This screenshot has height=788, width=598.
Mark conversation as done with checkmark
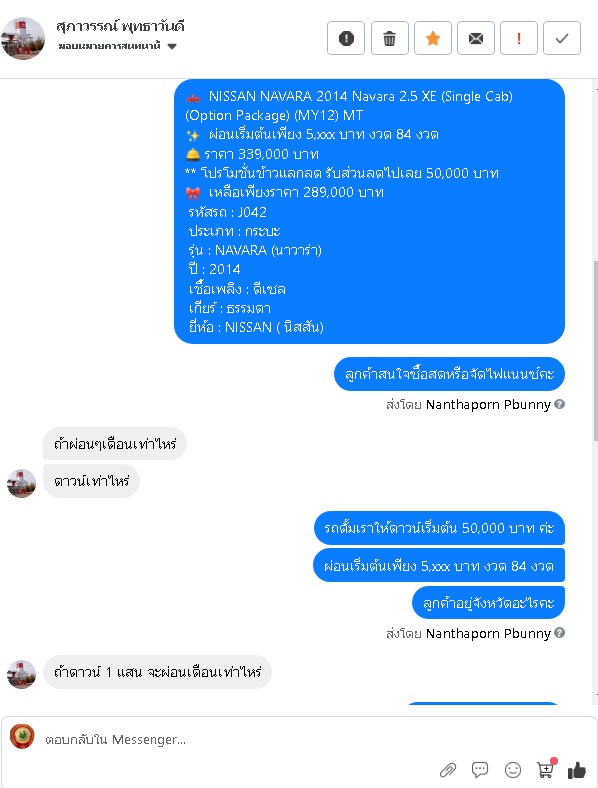(x=562, y=38)
